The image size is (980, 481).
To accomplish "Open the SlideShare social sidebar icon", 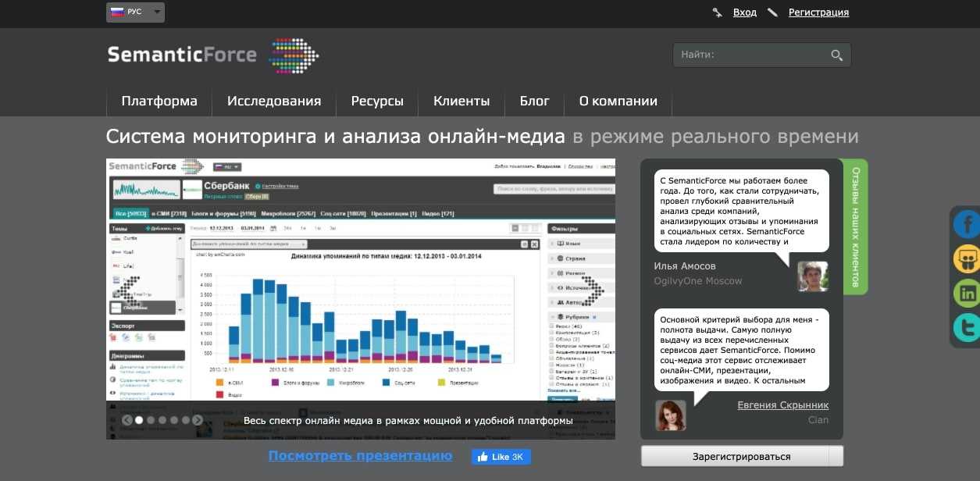I will coord(967,259).
